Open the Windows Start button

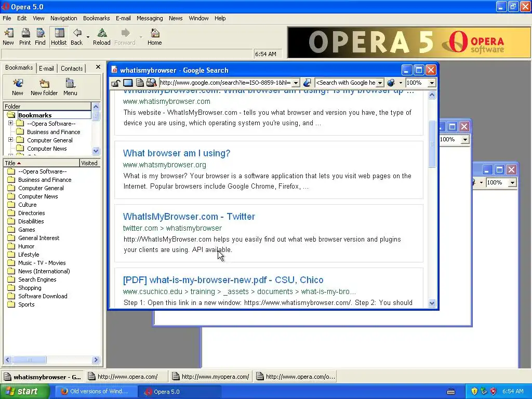tap(24, 392)
